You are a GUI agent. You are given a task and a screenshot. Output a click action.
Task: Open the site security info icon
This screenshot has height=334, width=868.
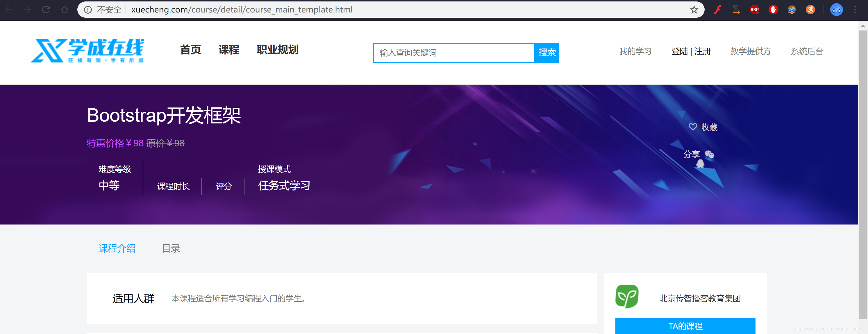(x=88, y=10)
